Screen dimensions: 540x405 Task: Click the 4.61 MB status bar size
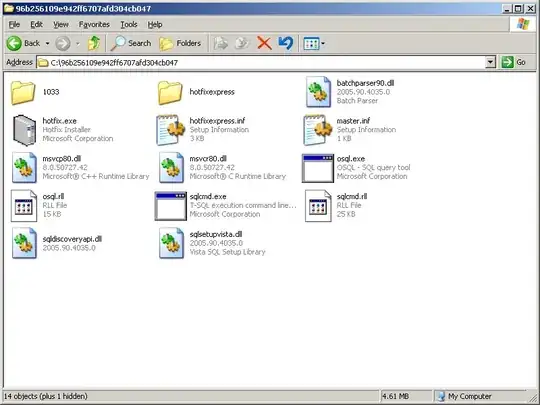pyautogui.click(x=395, y=396)
